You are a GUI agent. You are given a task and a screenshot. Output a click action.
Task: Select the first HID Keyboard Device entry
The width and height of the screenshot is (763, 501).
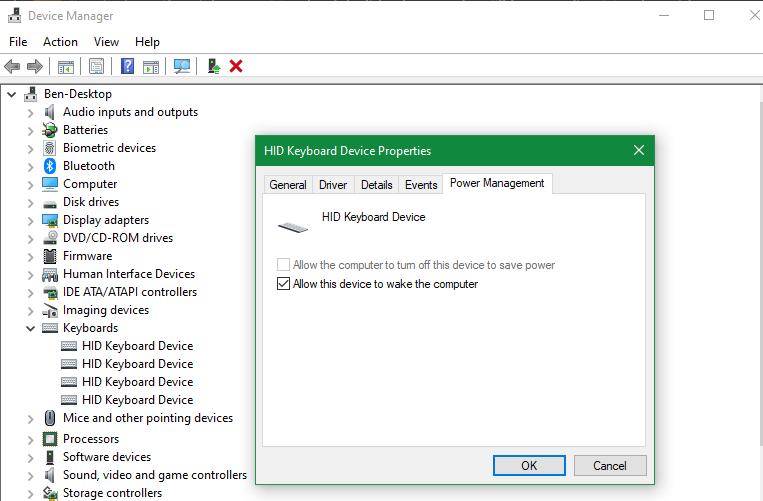(137, 346)
